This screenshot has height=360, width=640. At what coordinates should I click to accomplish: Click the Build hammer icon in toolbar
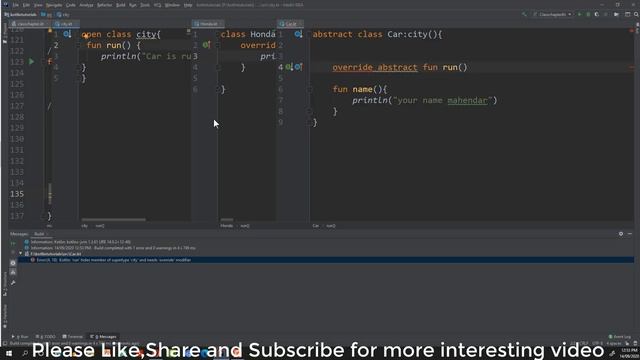(x=524, y=14)
